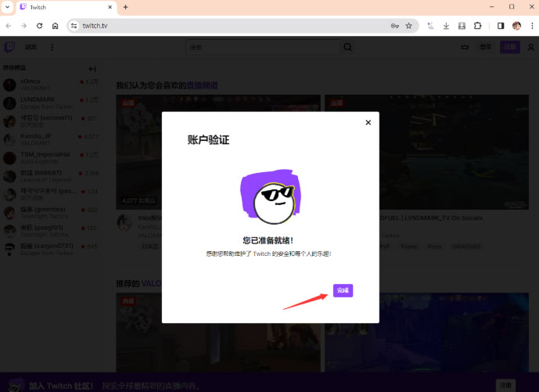Viewport: 539px width, 392px height.
Task: Bookmark this page with the star icon
Action: tap(408, 26)
